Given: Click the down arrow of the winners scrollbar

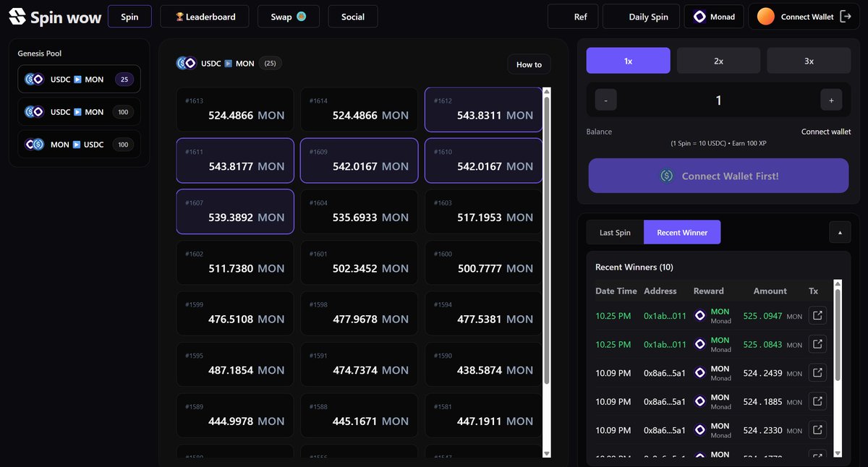Looking at the screenshot, I should point(838,453).
